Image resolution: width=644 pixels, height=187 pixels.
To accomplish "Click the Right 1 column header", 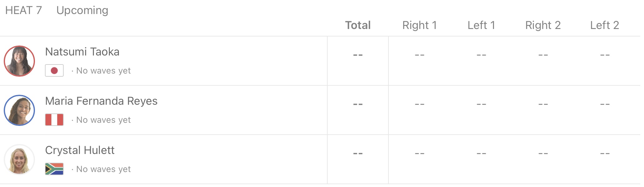I will 419,25.
